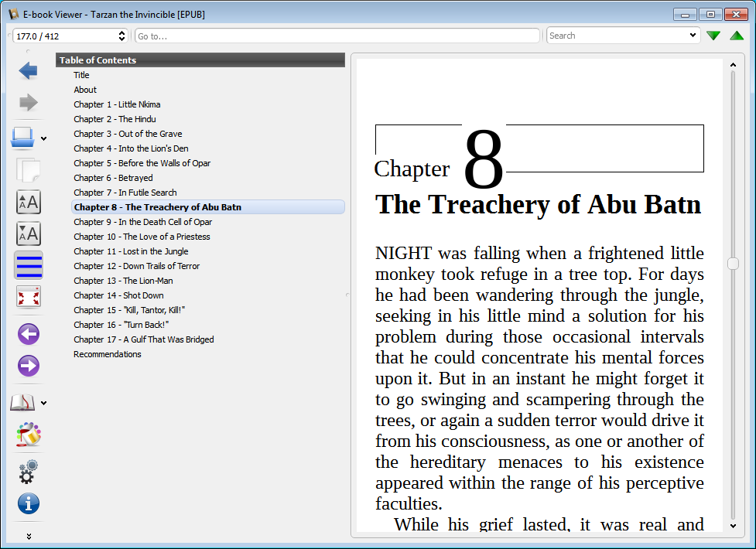Expand more toolbar items chevron
The height and width of the screenshot is (549, 756).
(29, 537)
